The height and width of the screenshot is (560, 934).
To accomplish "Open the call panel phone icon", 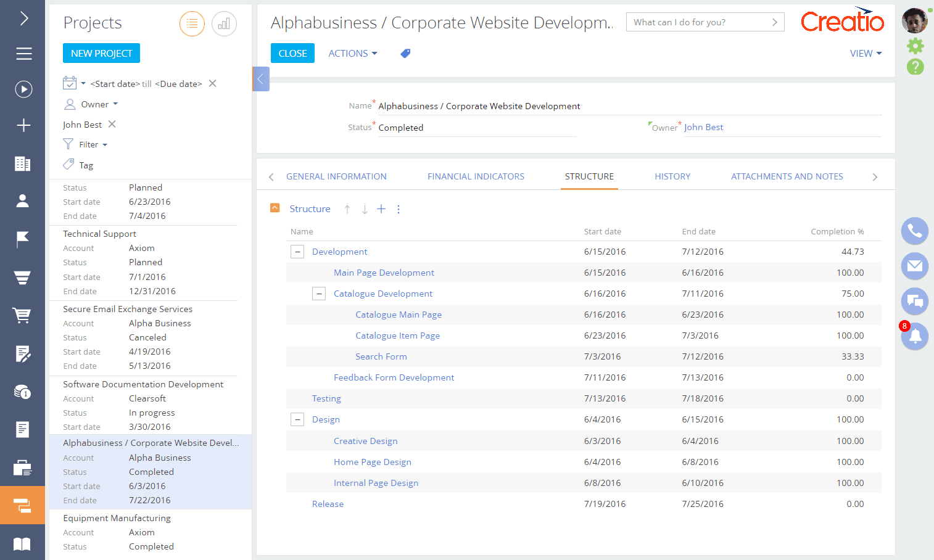I will [x=914, y=231].
